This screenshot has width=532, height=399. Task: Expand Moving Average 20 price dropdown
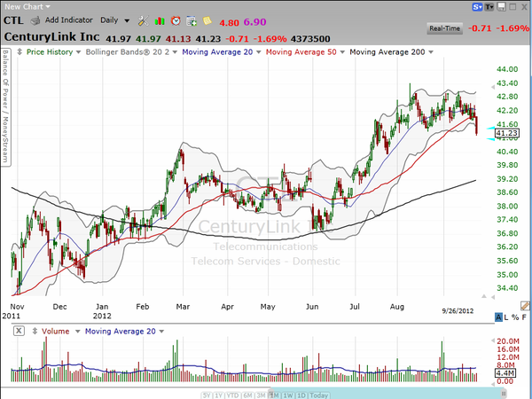(259, 52)
